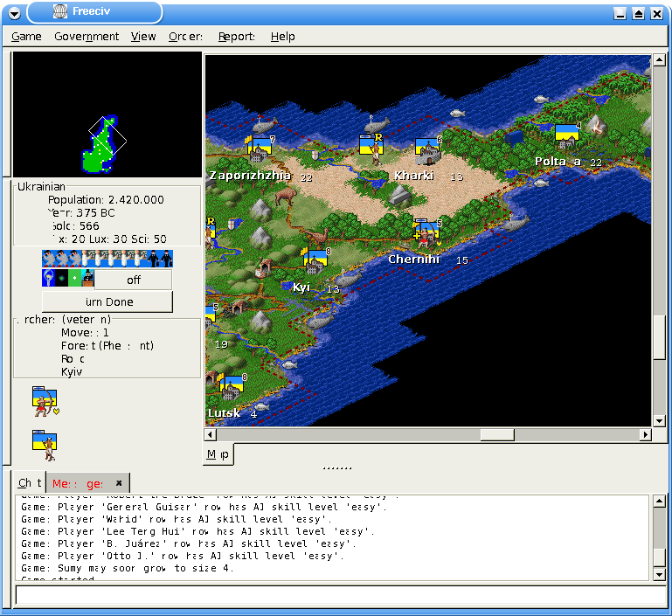Click the nuclear winter green indicator
Screen dimensions: 672x616
[74, 278]
